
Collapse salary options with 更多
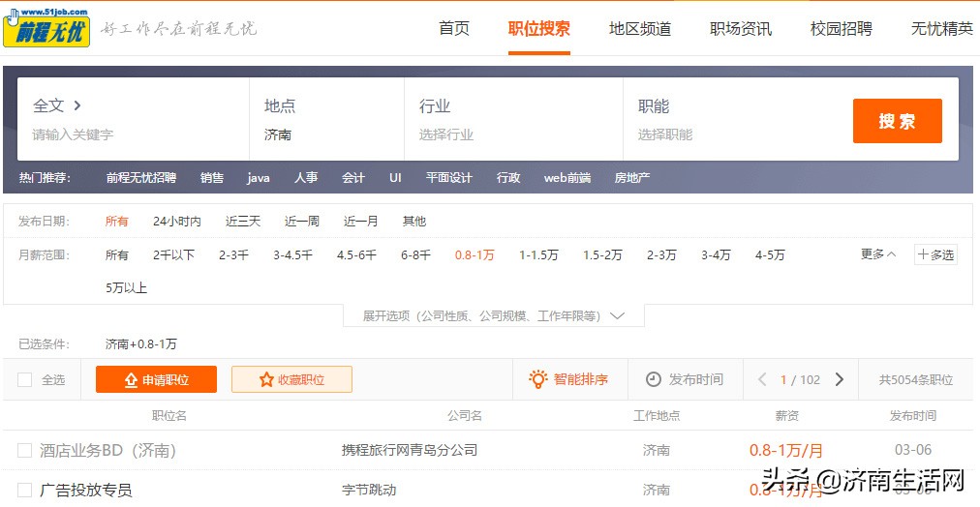tap(878, 254)
